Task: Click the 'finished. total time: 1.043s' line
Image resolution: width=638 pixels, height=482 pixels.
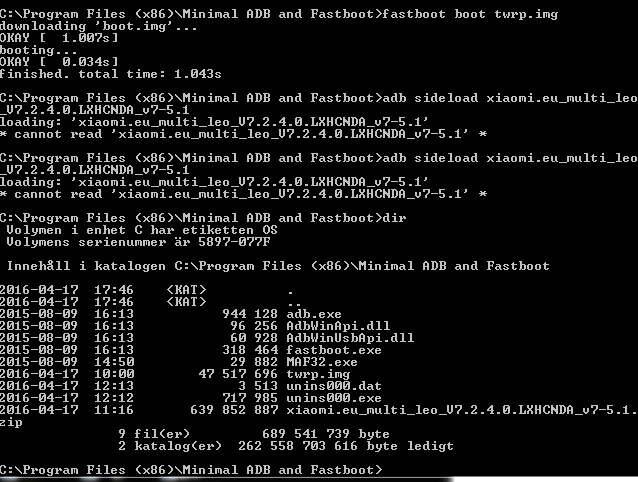Action: point(111,74)
